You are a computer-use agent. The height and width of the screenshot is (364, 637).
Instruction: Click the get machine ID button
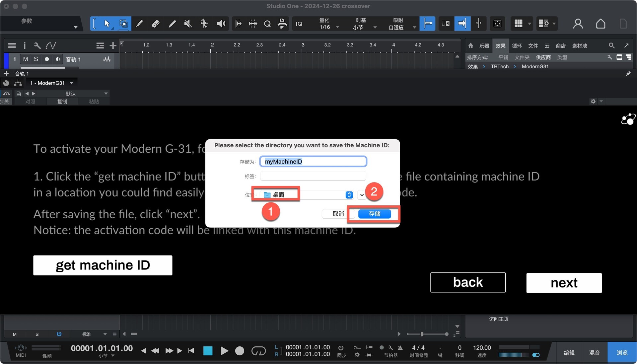point(103,265)
